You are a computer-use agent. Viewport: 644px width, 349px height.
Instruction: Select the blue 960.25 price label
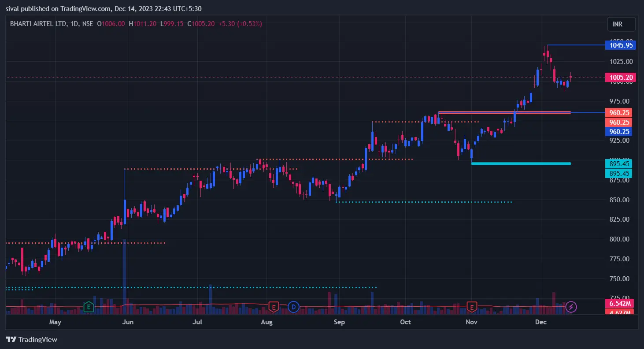click(619, 131)
